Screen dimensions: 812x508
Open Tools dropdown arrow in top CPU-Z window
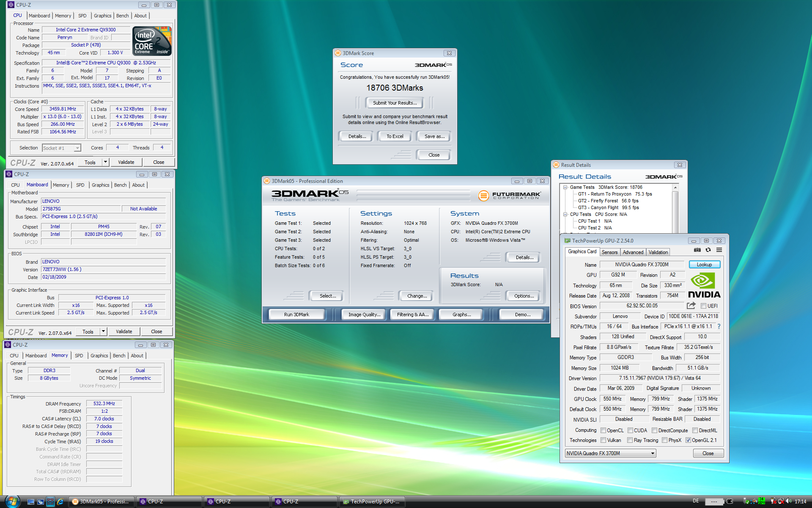pos(105,162)
